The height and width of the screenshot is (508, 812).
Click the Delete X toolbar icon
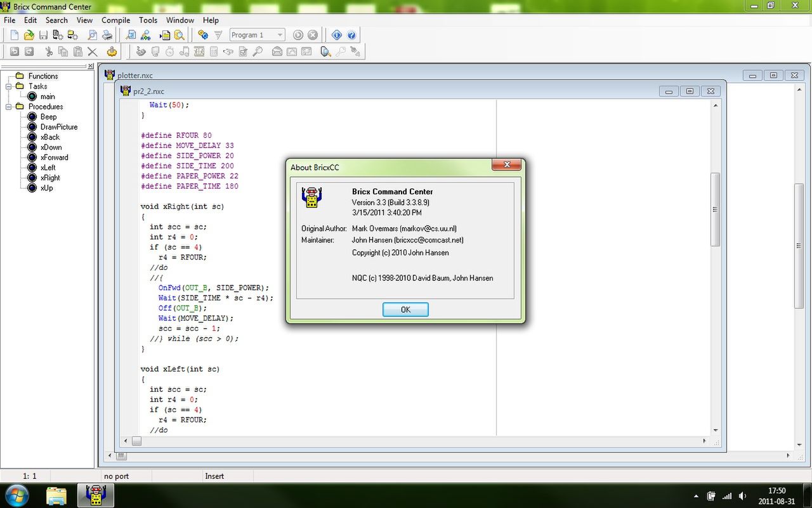click(93, 51)
